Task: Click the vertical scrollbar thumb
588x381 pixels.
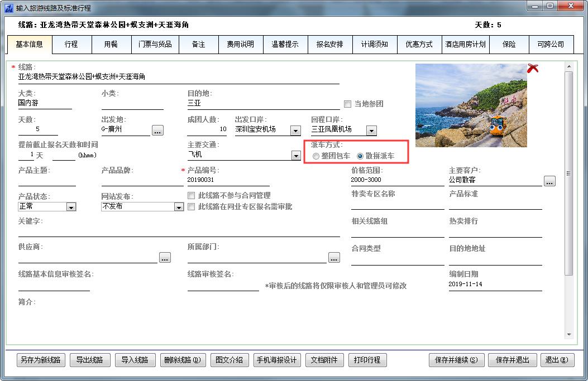Action: pyautogui.click(x=569, y=173)
